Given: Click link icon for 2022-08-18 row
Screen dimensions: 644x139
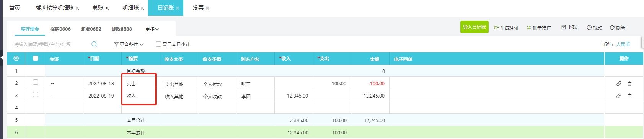Looking at the screenshot, I should point(619,83).
